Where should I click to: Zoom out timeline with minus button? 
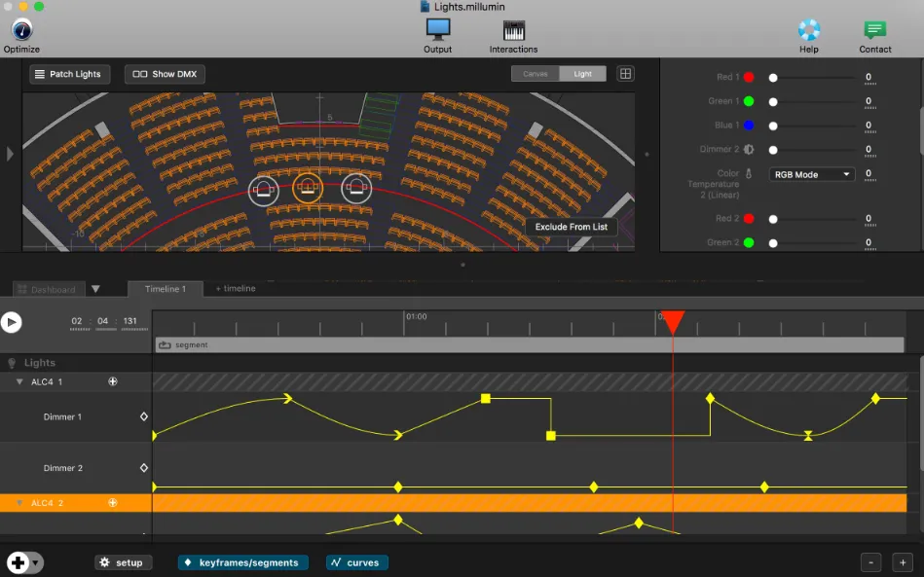pos(871,562)
